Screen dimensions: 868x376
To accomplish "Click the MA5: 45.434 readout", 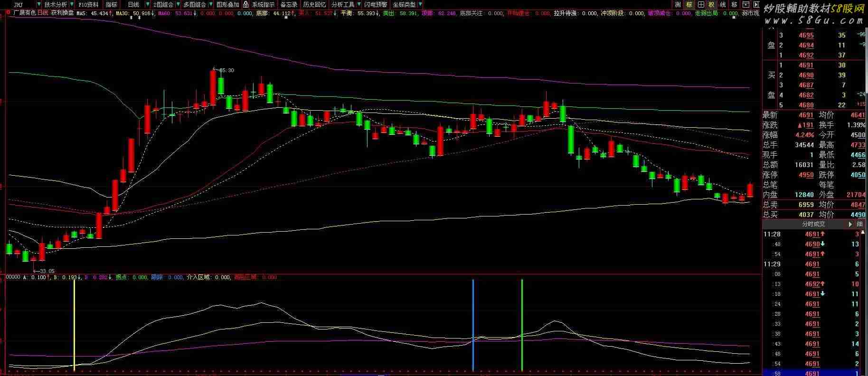I will (x=94, y=13).
